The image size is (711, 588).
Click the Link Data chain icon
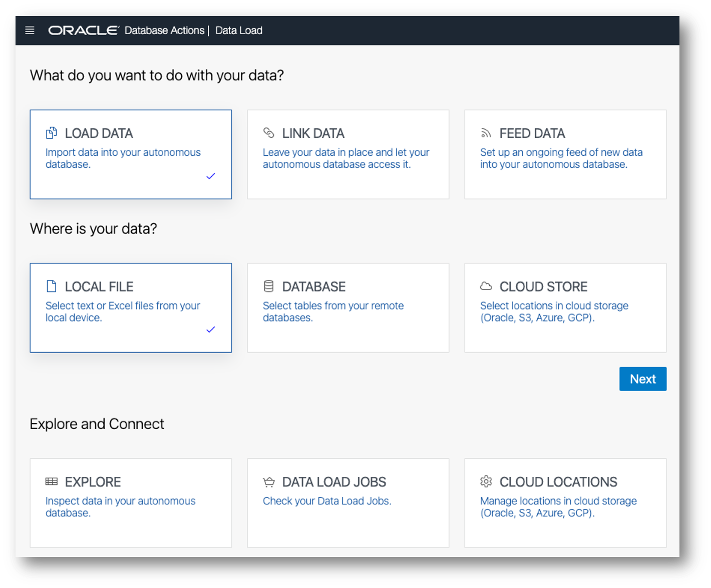point(269,133)
